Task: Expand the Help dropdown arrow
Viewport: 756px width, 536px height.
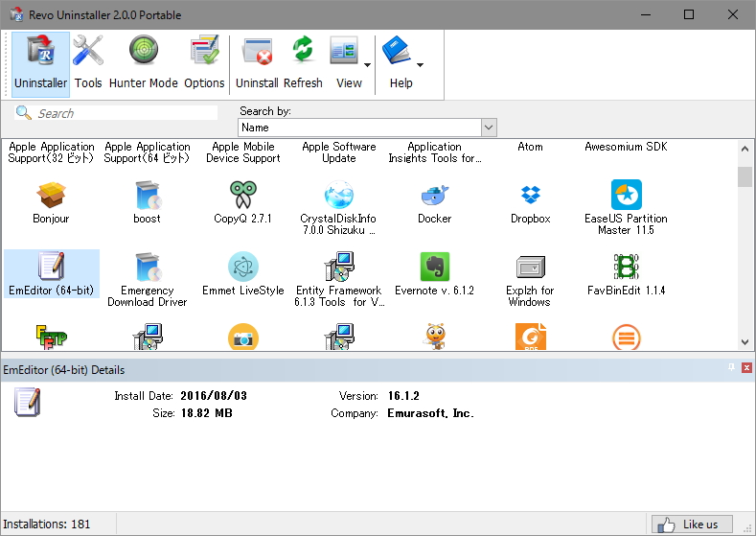Action: [x=420, y=64]
